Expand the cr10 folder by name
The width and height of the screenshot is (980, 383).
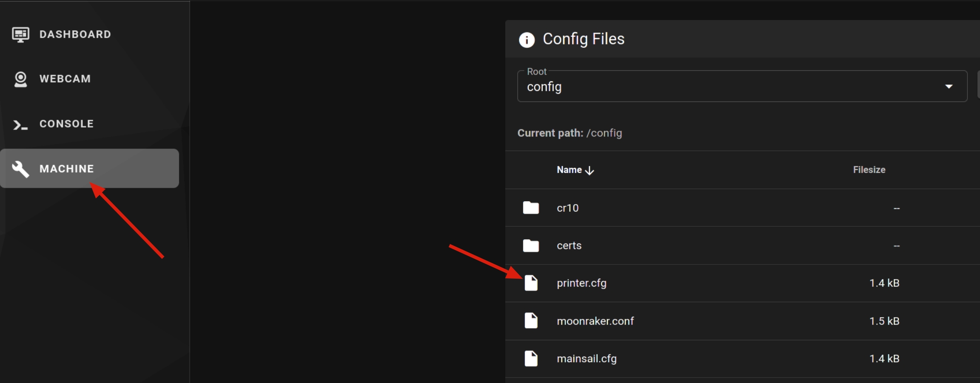click(x=567, y=208)
